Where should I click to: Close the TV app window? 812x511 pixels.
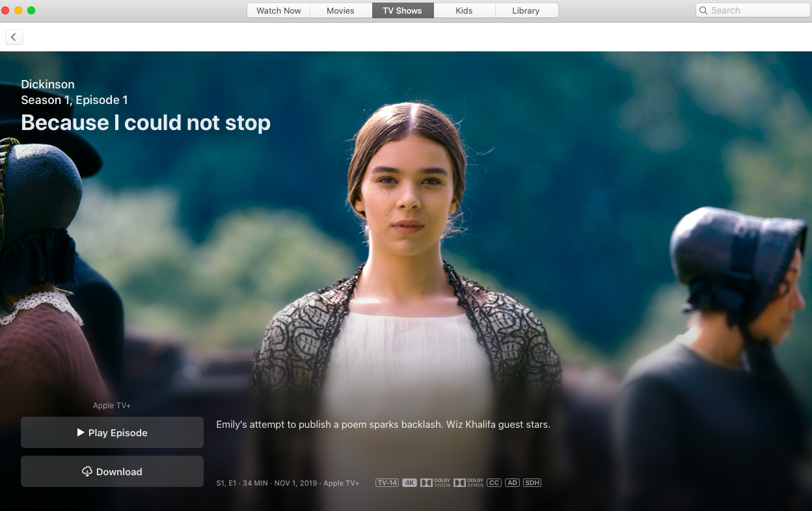click(5, 10)
